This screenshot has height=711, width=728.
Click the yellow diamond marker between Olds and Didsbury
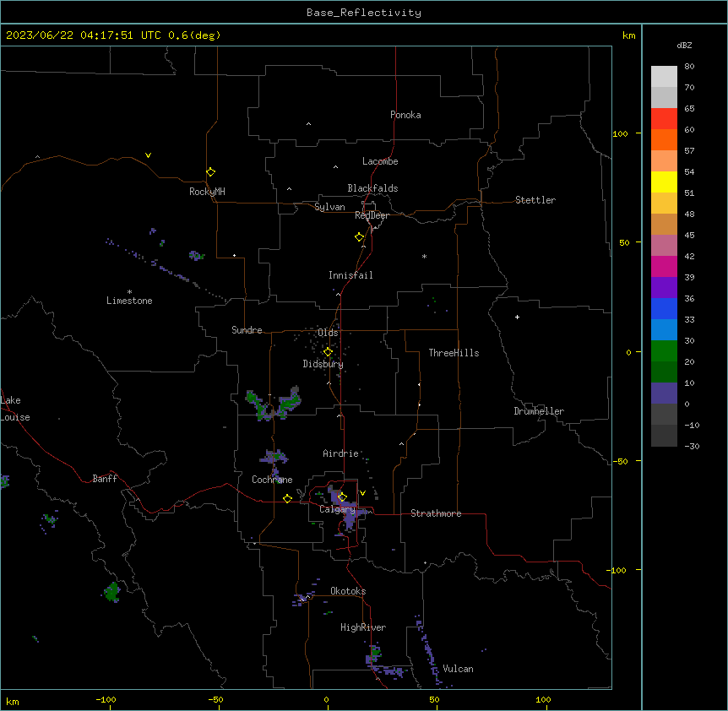[x=328, y=352]
